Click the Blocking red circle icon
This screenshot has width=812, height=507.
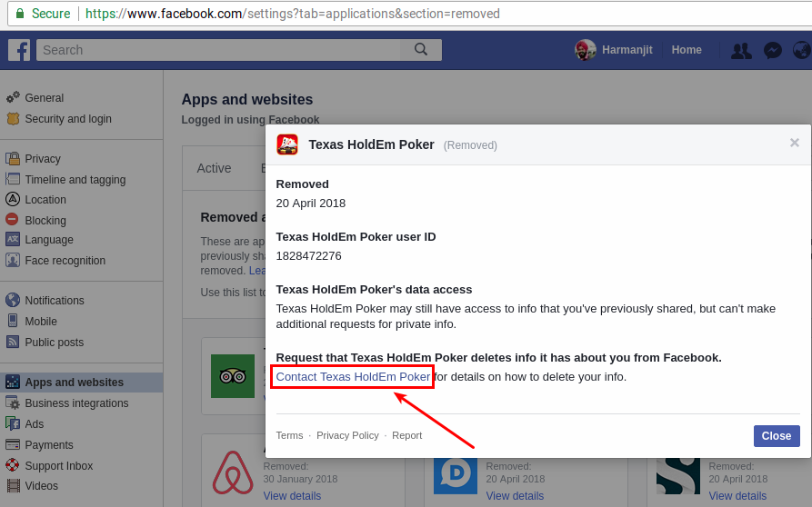point(12,219)
